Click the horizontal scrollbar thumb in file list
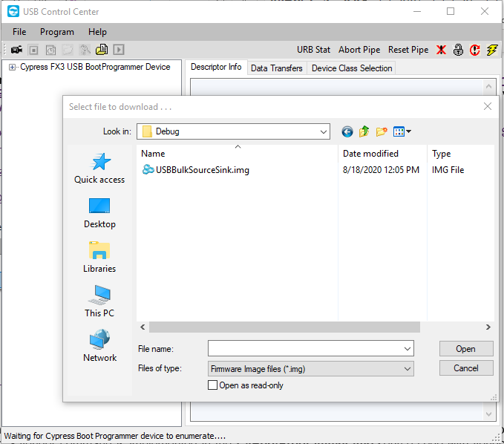Image resolution: width=504 pixels, height=444 pixels. pyautogui.click(x=284, y=327)
